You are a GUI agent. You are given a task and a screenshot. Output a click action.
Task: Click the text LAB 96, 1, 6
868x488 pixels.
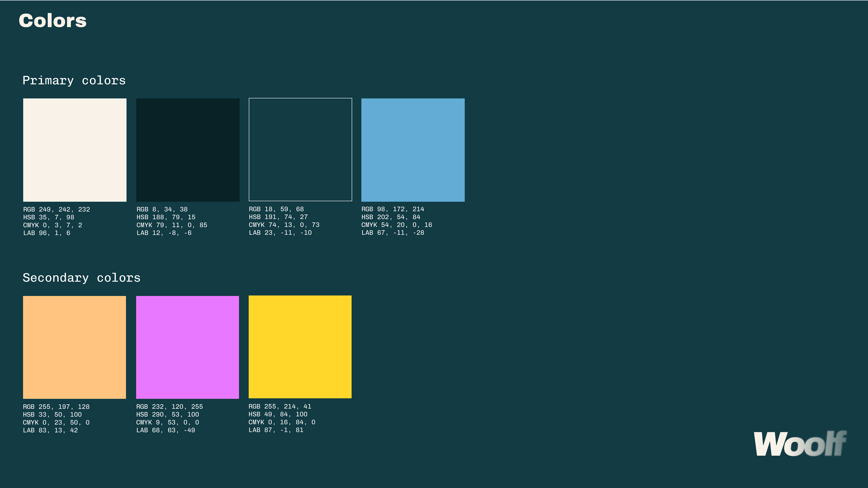coord(47,233)
